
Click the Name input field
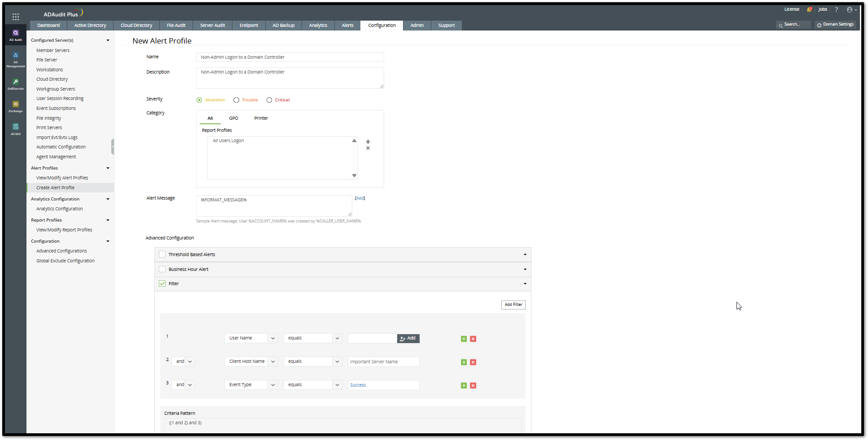pyautogui.click(x=289, y=57)
